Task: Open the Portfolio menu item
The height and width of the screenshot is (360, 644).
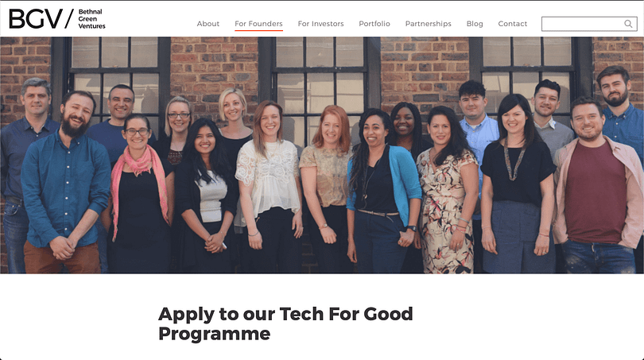Action: [374, 24]
